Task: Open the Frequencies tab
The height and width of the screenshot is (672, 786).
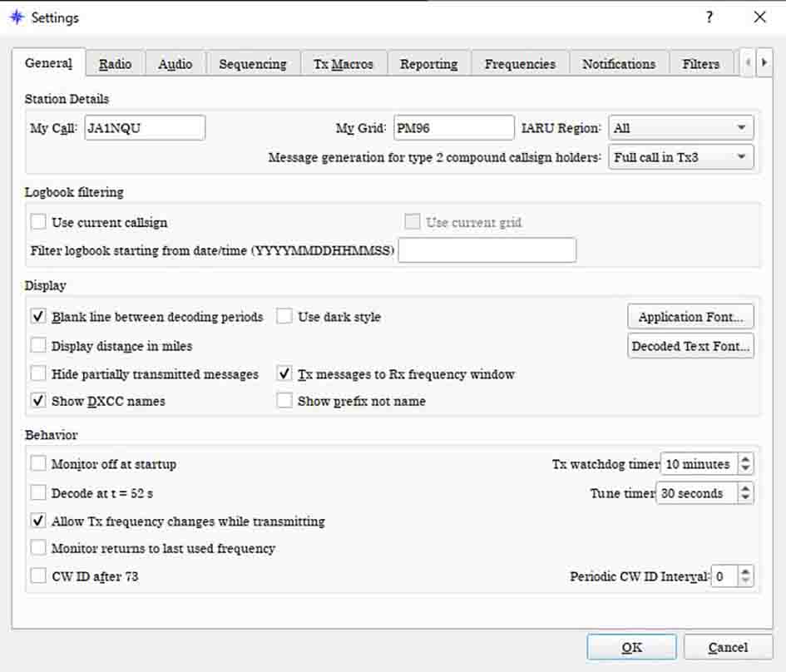Action: (x=520, y=64)
